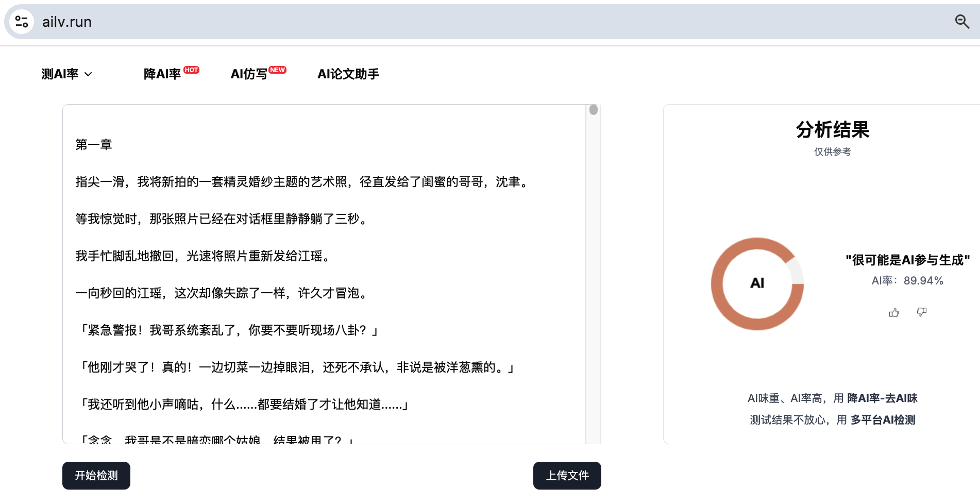
Task: Click the 分析结果 heading
Action: tap(833, 129)
